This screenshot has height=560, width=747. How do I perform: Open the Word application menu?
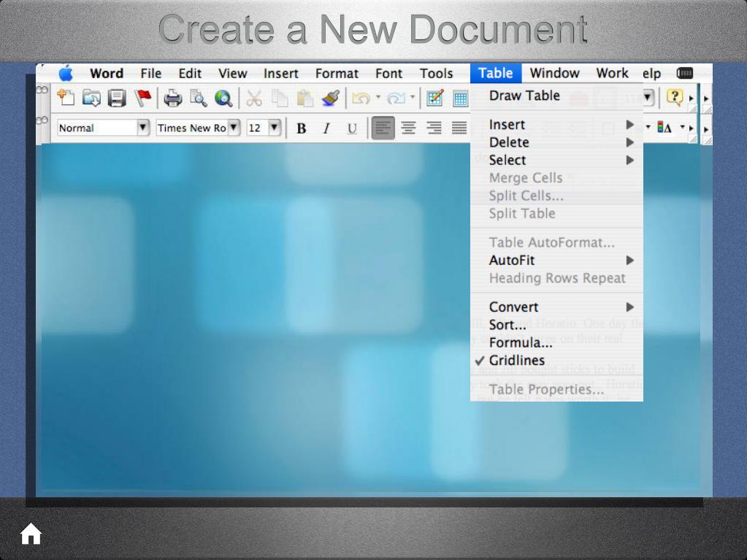[x=107, y=73]
